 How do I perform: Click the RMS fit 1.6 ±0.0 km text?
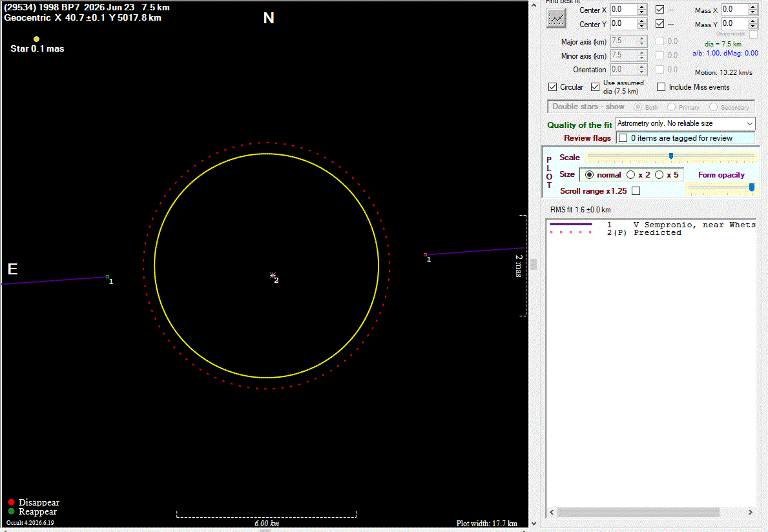pyautogui.click(x=581, y=209)
